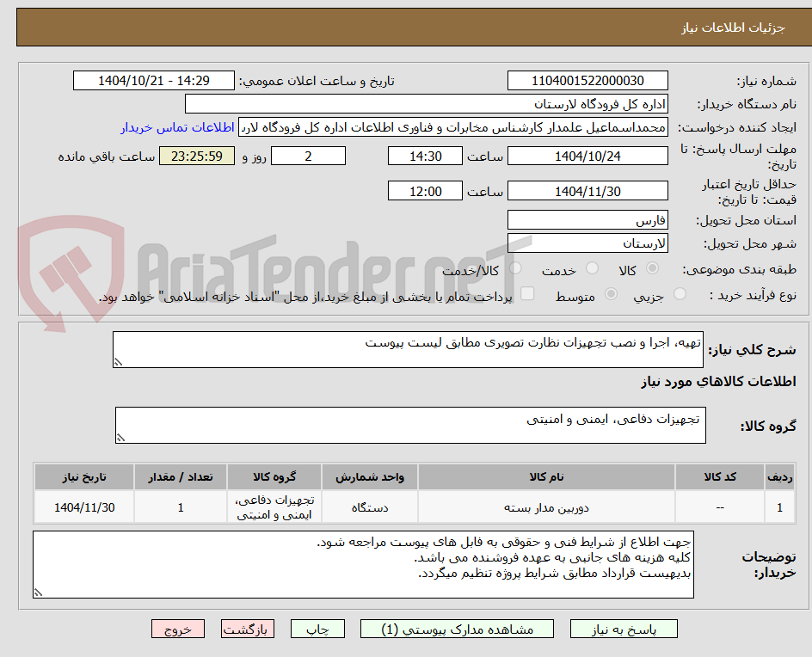Click the quantity cell in دوربین مدار بسته row
Image resolution: width=812 pixels, height=657 pixels.
181,507
